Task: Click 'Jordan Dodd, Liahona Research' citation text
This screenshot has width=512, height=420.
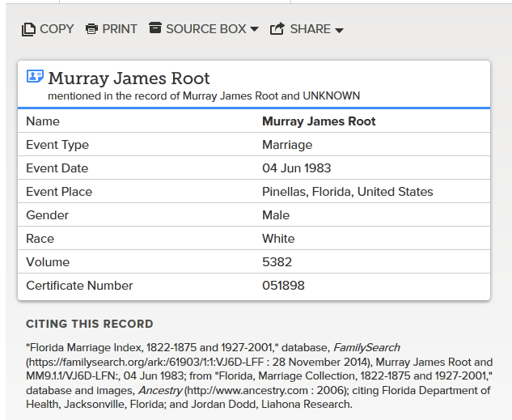Action: (271, 405)
